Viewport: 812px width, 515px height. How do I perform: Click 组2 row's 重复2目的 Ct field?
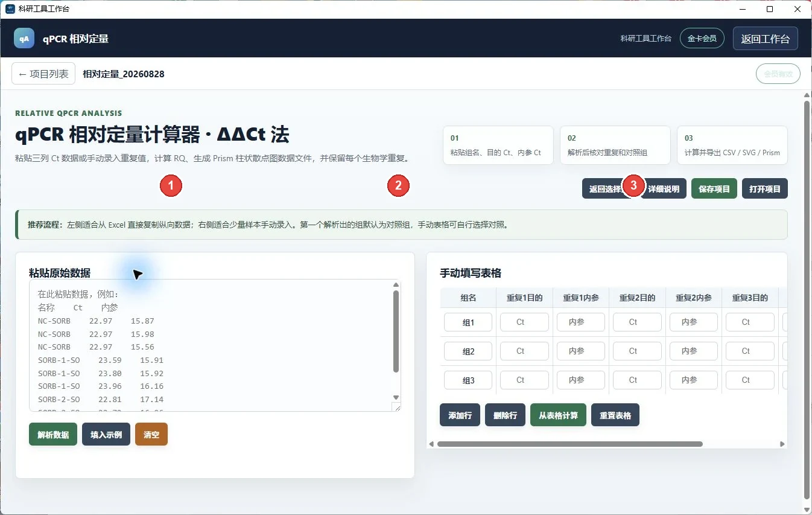pyautogui.click(x=637, y=351)
